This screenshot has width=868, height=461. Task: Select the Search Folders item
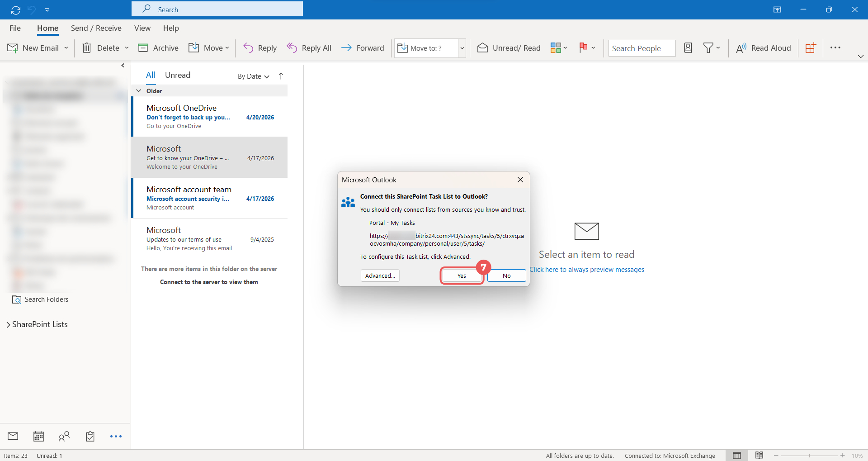click(x=41, y=299)
